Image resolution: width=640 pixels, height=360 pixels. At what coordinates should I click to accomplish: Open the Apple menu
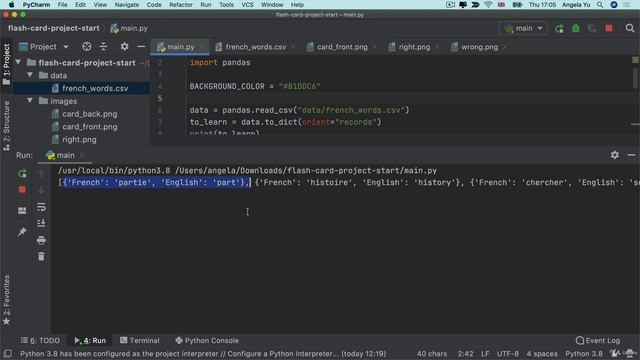coord(11,5)
